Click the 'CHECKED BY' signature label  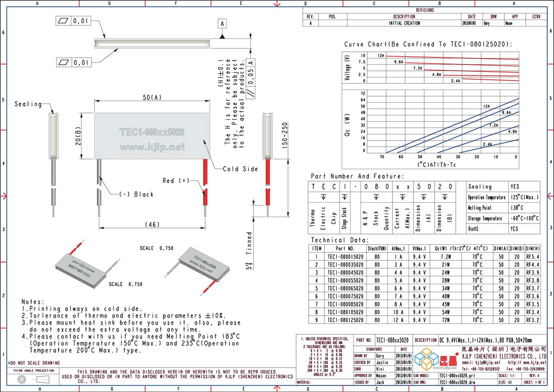[x=362, y=362]
